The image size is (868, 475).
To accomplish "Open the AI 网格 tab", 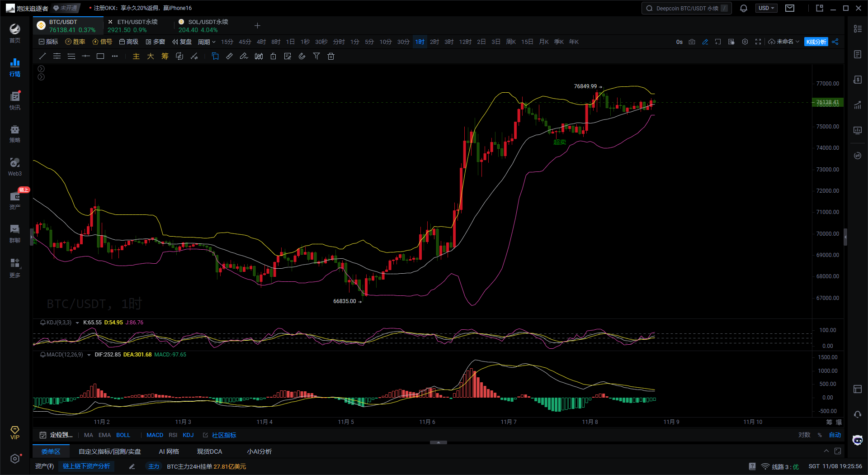I will pos(169,451).
